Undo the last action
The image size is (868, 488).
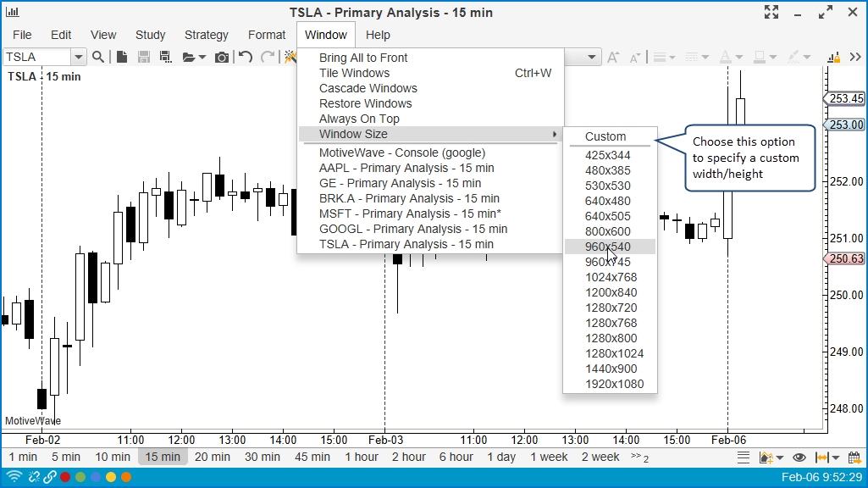tap(246, 57)
